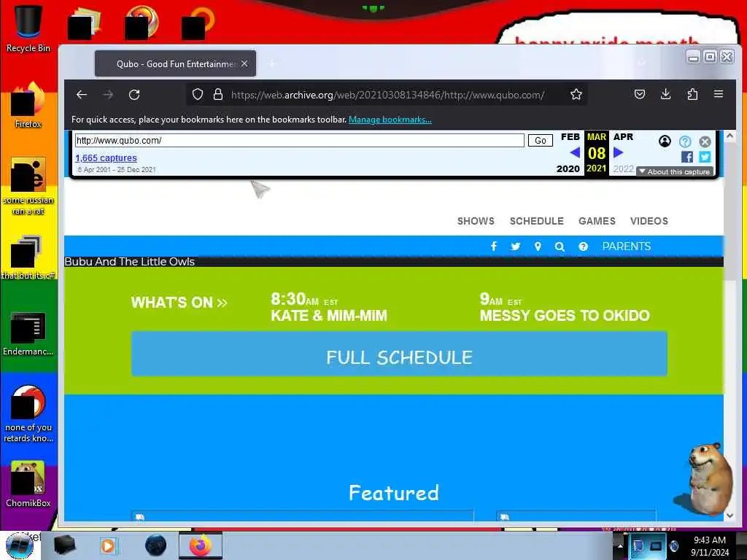Click the Bubu And The Little Owls text

(130, 262)
